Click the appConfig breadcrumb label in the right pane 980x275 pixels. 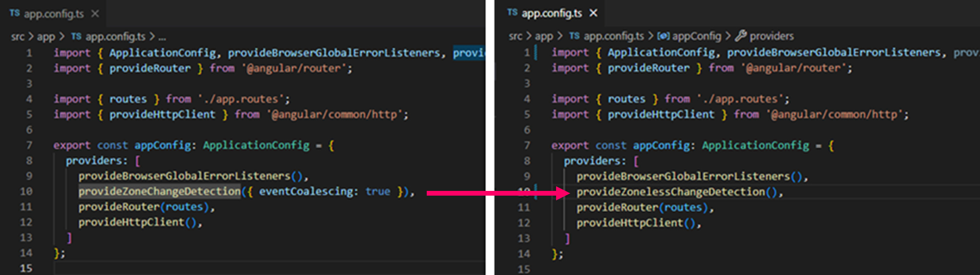tap(696, 36)
